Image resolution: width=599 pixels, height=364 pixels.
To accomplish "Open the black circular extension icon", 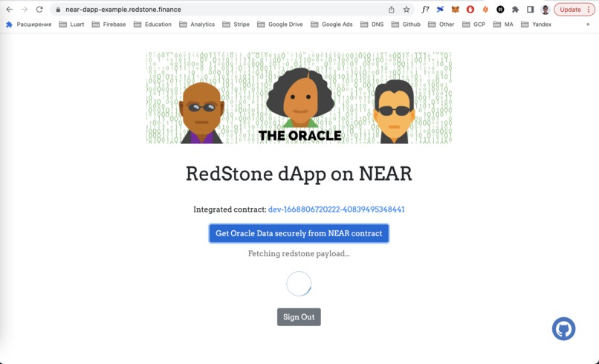I will click(x=500, y=10).
